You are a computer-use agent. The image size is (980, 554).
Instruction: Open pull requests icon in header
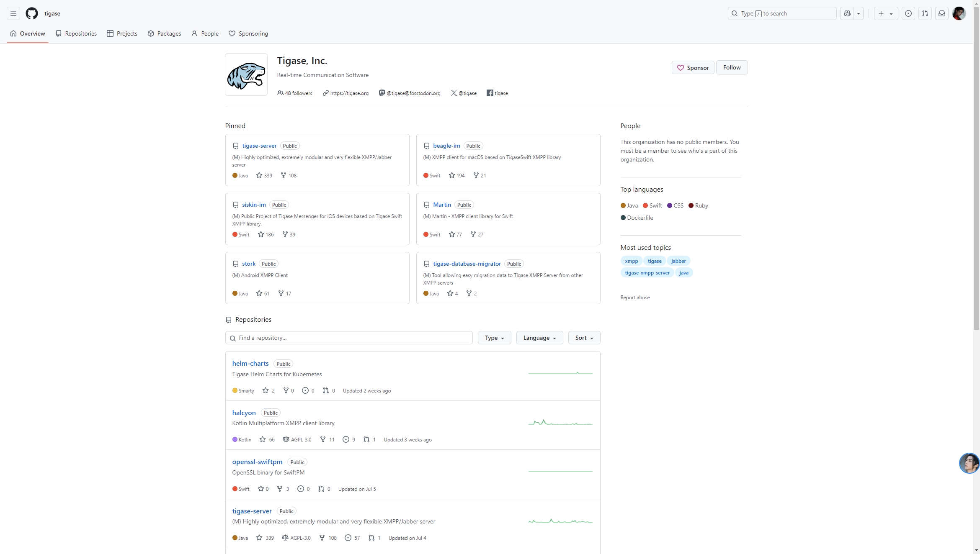coord(925,13)
